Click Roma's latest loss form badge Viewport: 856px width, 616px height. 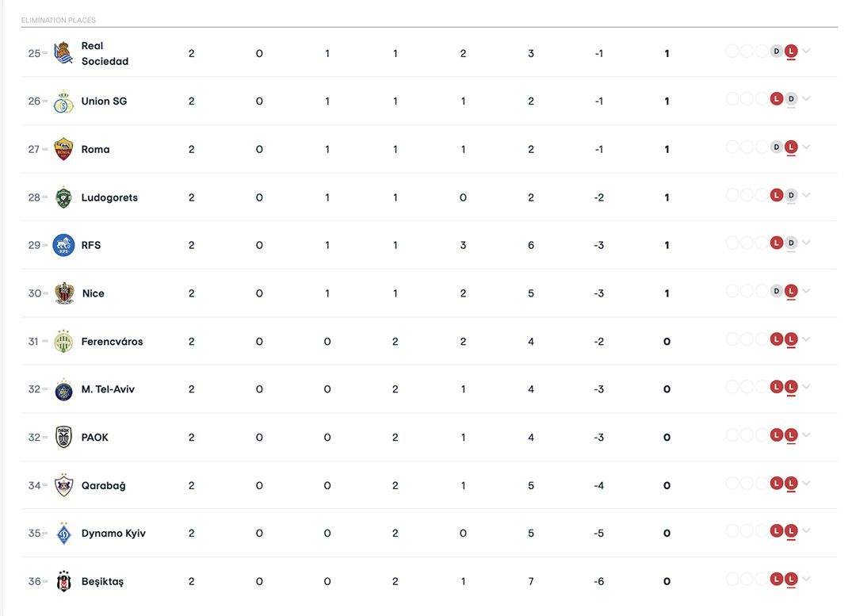point(790,147)
